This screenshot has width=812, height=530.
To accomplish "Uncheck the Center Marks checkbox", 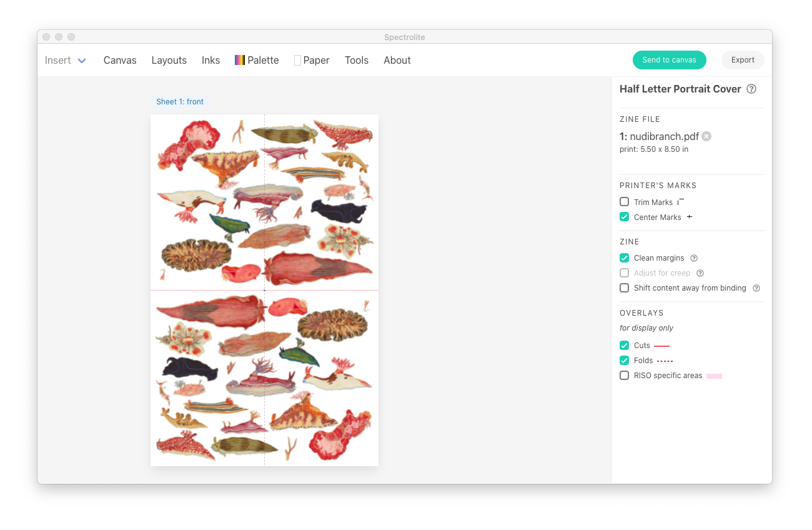I will [x=624, y=217].
